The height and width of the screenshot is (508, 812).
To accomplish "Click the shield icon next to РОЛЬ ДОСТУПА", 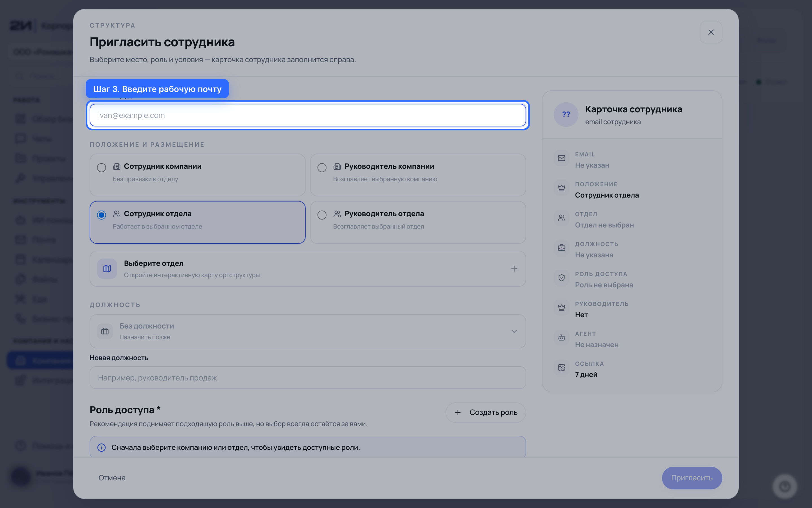I will (562, 277).
